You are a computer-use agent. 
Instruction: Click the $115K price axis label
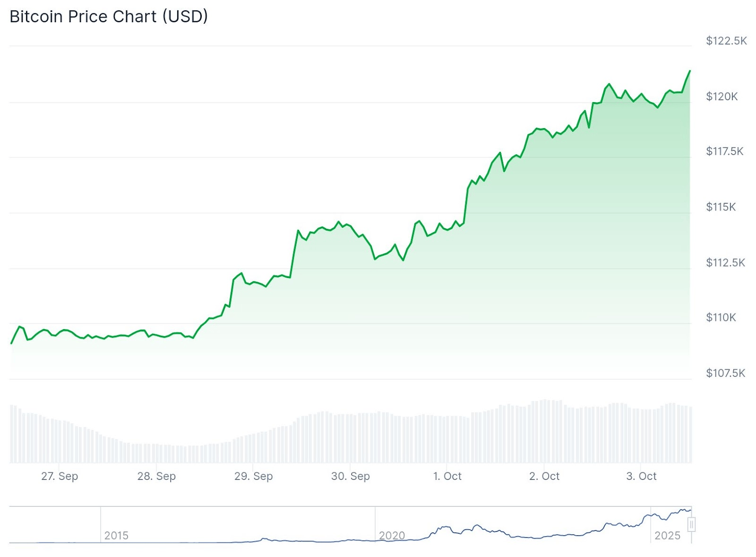[x=721, y=207]
